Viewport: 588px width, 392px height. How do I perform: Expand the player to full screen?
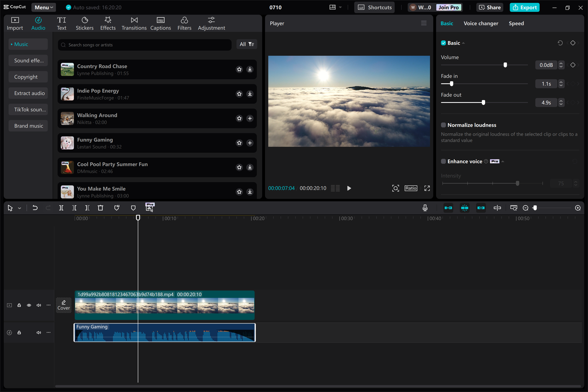427,188
